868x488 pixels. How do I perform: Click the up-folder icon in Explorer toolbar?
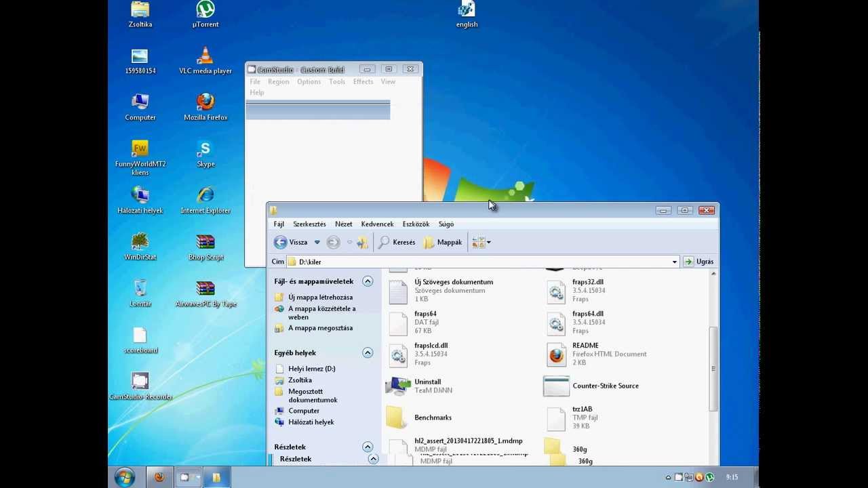tap(363, 242)
